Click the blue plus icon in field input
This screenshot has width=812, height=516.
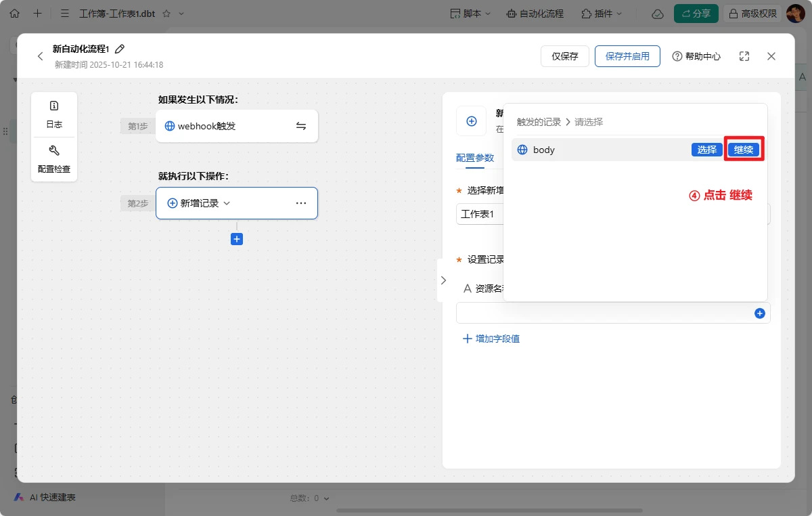coord(759,314)
